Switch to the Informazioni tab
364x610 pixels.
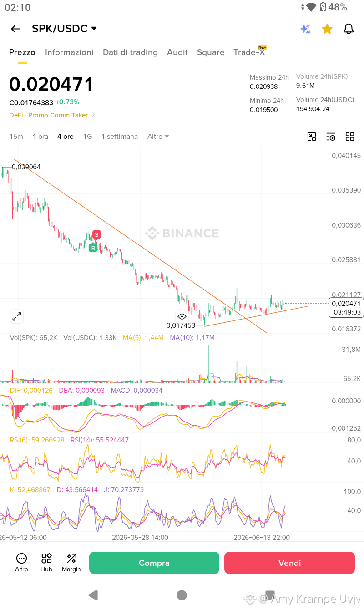point(69,52)
